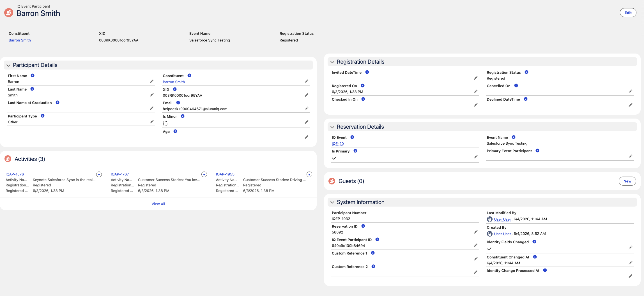This screenshot has width=644, height=296.
Task: Click View All activities link
Action: 158,204
